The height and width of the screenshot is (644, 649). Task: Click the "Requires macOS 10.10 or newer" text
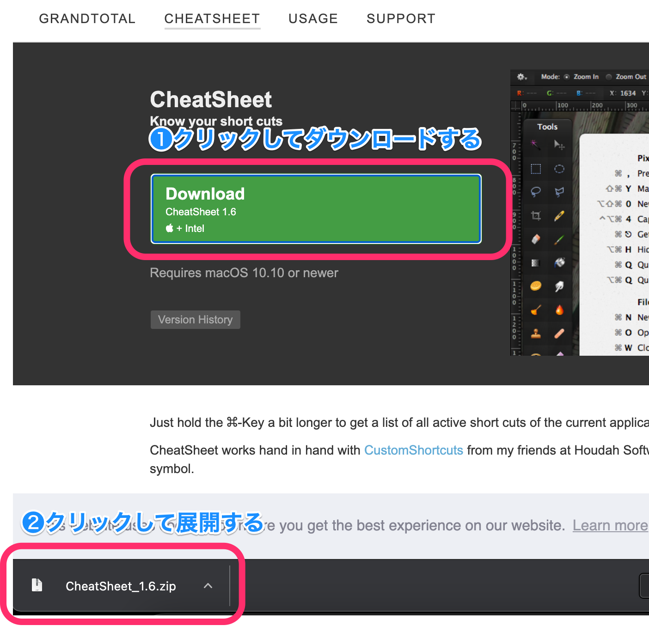click(244, 273)
